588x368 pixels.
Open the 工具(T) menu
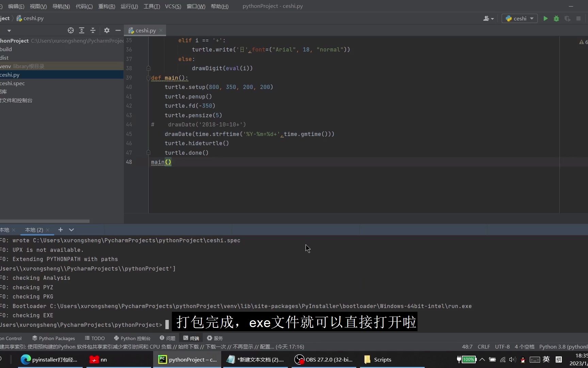[x=152, y=6]
